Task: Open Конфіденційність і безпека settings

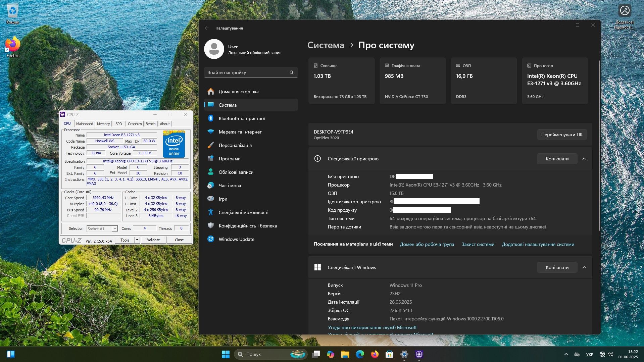Action: pyautogui.click(x=251, y=226)
